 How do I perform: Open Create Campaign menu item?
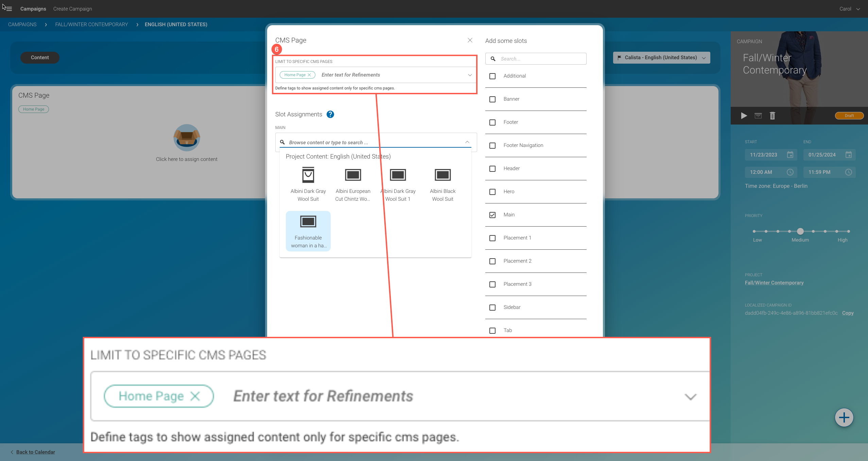(72, 9)
